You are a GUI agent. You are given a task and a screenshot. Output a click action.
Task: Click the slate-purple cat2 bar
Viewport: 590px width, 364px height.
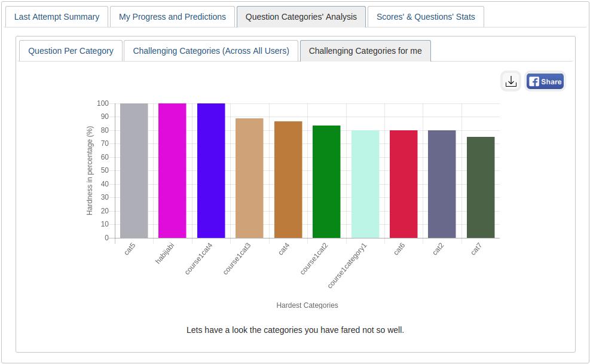coord(442,184)
